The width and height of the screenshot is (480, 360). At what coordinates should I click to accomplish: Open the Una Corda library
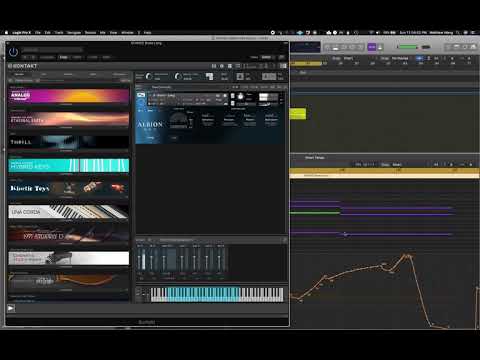[x=68, y=212]
